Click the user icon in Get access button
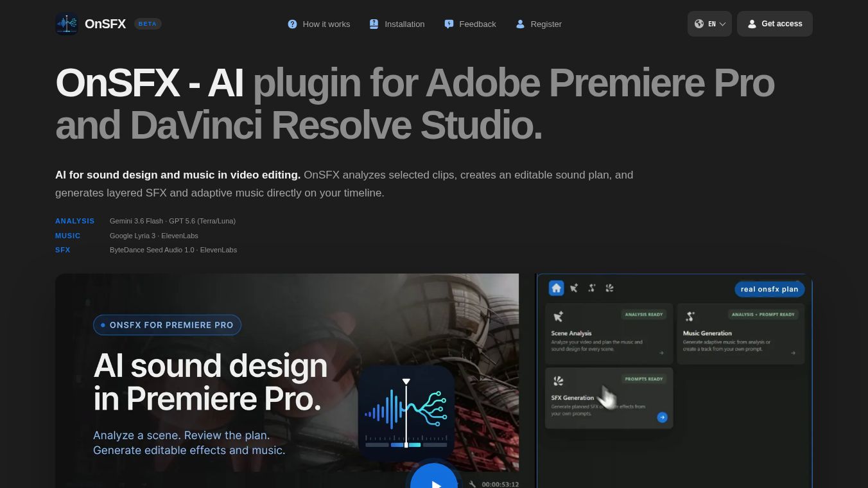 pos(752,24)
